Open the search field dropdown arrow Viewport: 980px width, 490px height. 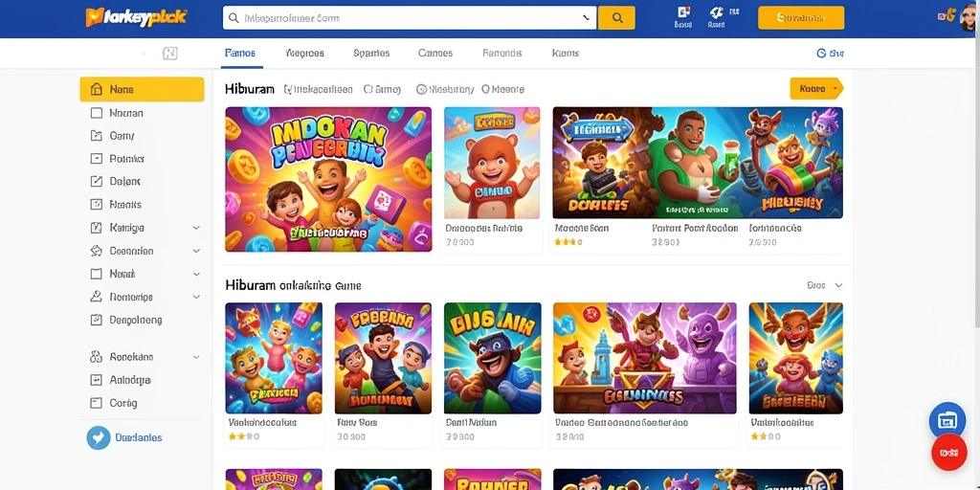[587, 18]
